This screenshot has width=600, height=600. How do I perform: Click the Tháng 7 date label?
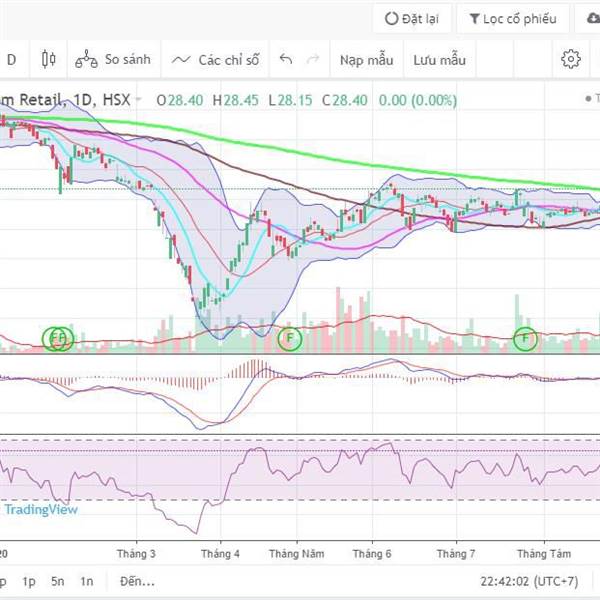456,554
